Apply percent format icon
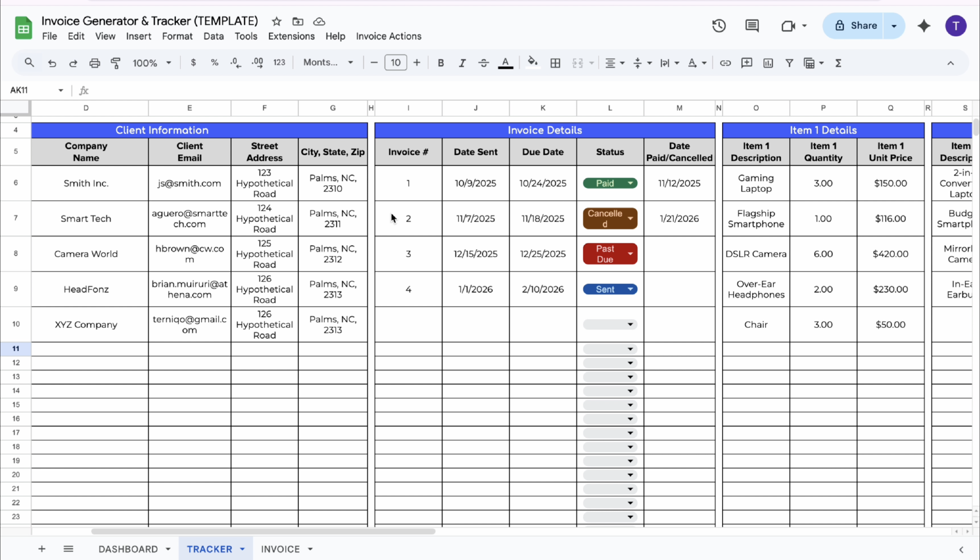980x560 pixels. click(x=214, y=63)
